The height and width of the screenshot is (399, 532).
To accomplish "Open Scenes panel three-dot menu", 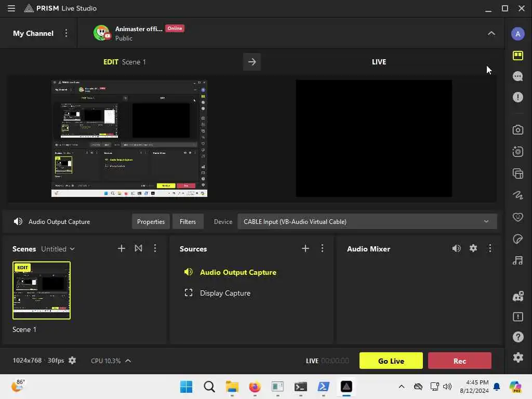I will pyautogui.click(x=155, y=248).
